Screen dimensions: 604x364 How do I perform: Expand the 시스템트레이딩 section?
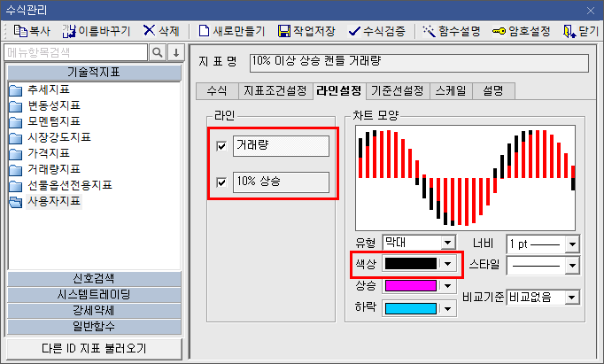[94, 295]
